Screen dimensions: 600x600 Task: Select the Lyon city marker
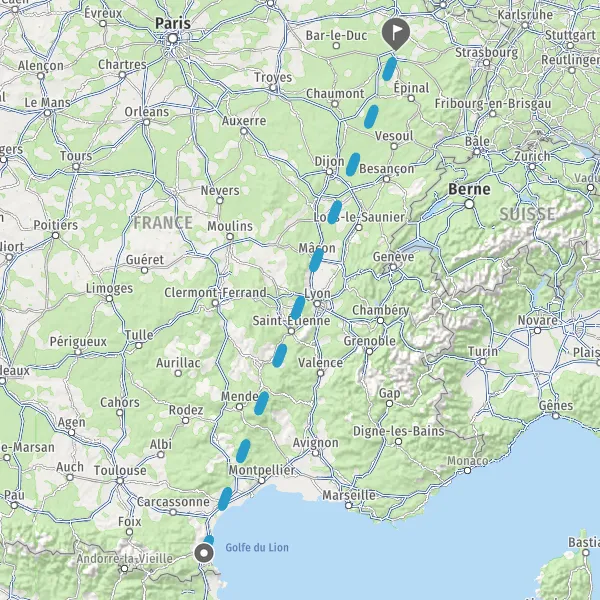point(317,304)
